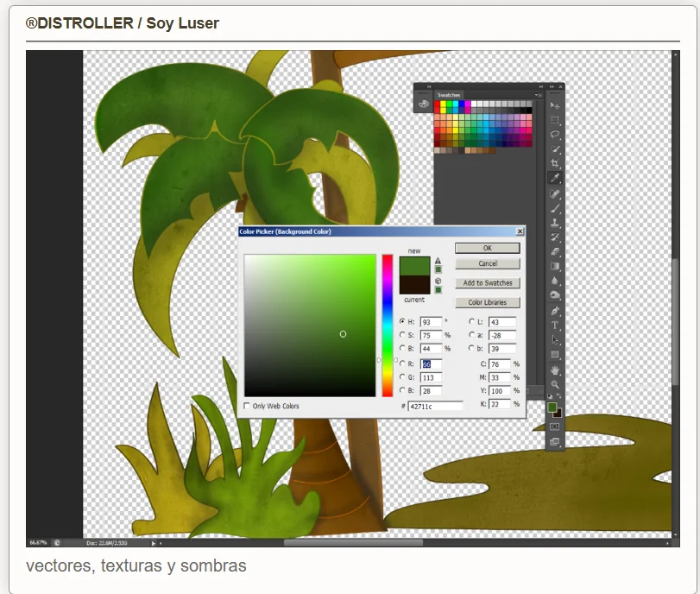Click the hex value field 42711c

pos(435,406)
